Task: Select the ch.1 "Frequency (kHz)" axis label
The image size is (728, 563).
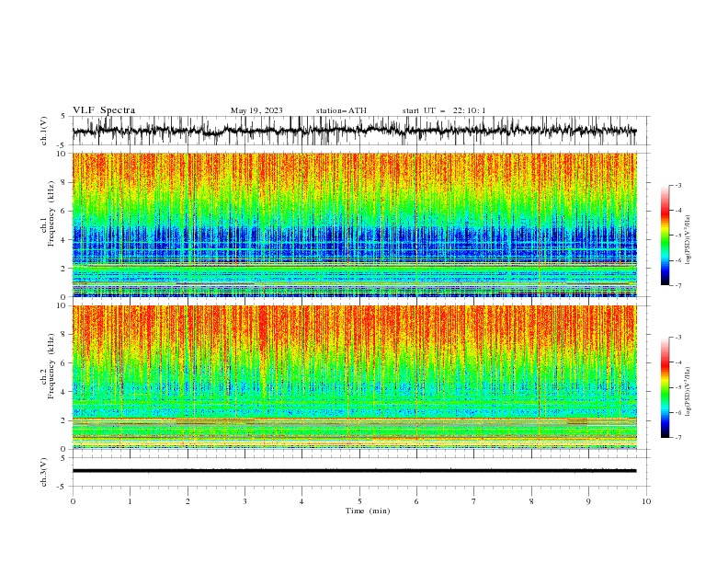Action: click(x=51, y=213)
